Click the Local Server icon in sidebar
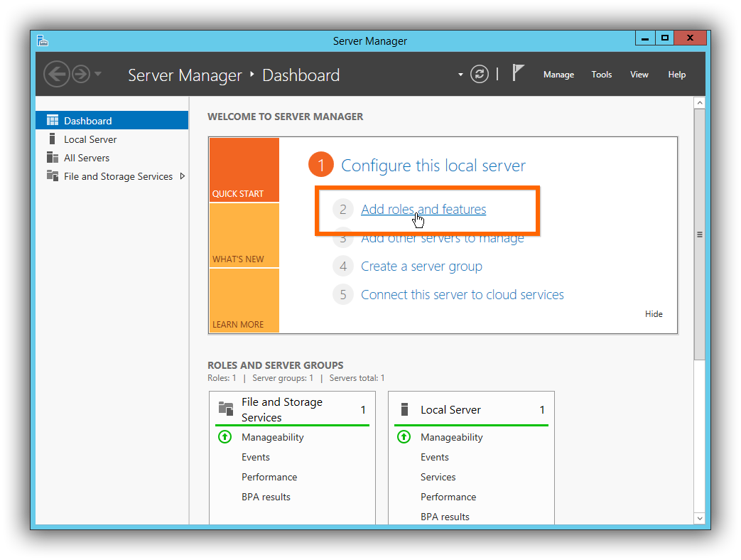Viewport: 741px width, 560px height. [53, 139]
